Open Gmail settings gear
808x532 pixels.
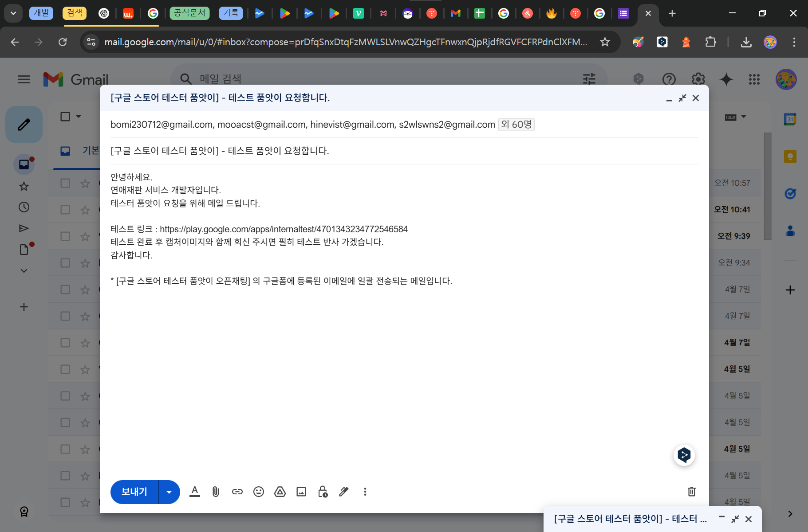point(698,79)
